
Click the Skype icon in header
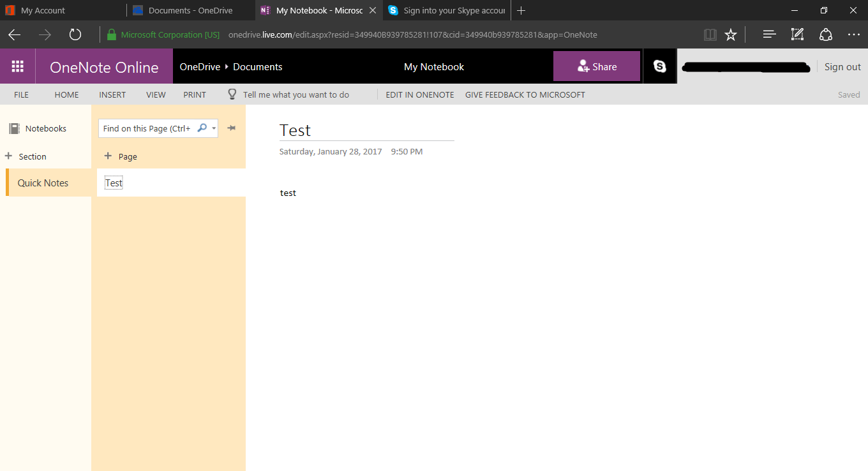[x=659, y=66]
